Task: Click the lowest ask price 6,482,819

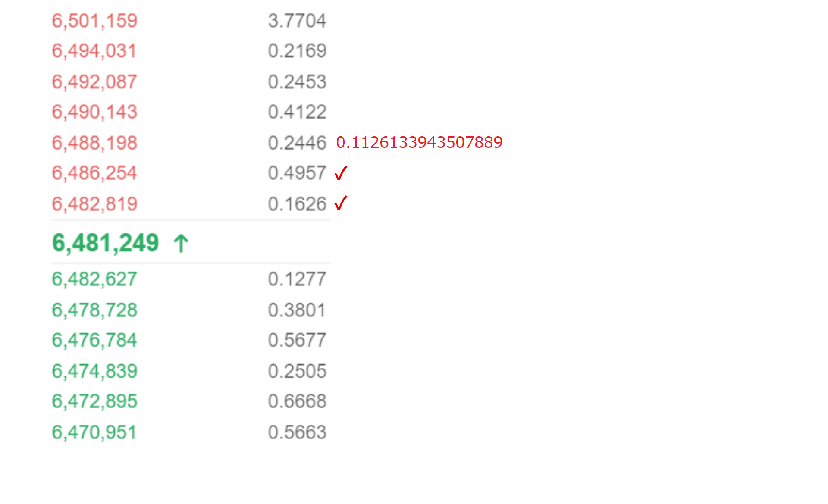Action: (x=94, y=204)
